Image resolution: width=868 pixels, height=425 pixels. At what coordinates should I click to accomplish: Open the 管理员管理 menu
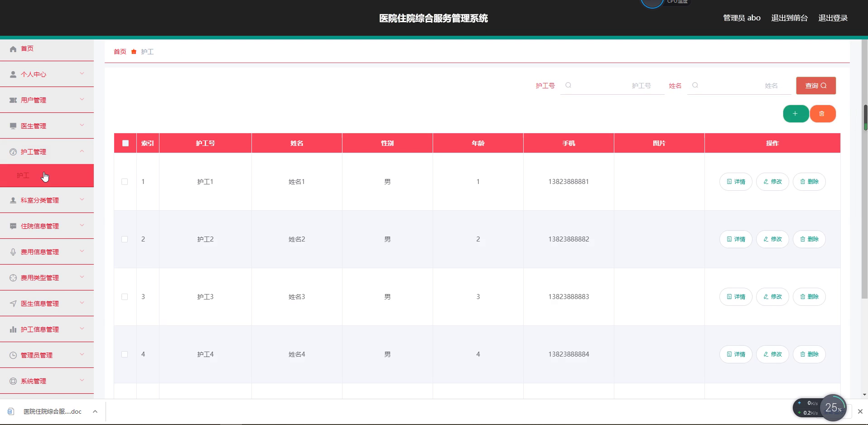point(47,355)
